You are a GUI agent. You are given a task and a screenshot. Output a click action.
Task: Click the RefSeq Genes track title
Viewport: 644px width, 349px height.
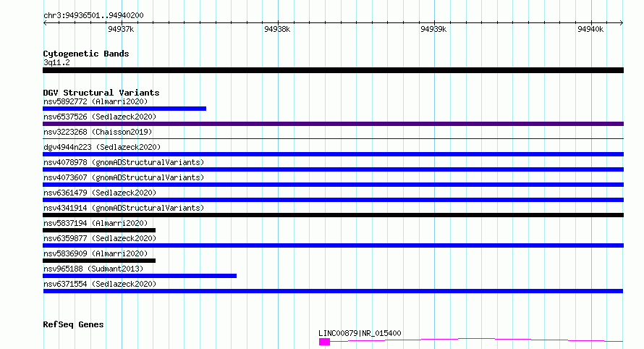(73, 324)
